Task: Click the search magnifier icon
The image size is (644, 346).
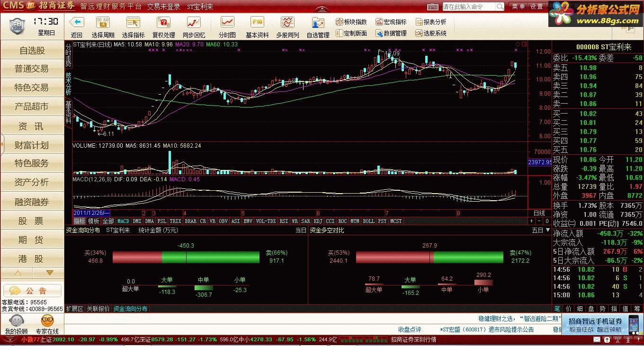Action: pos(500,7)
